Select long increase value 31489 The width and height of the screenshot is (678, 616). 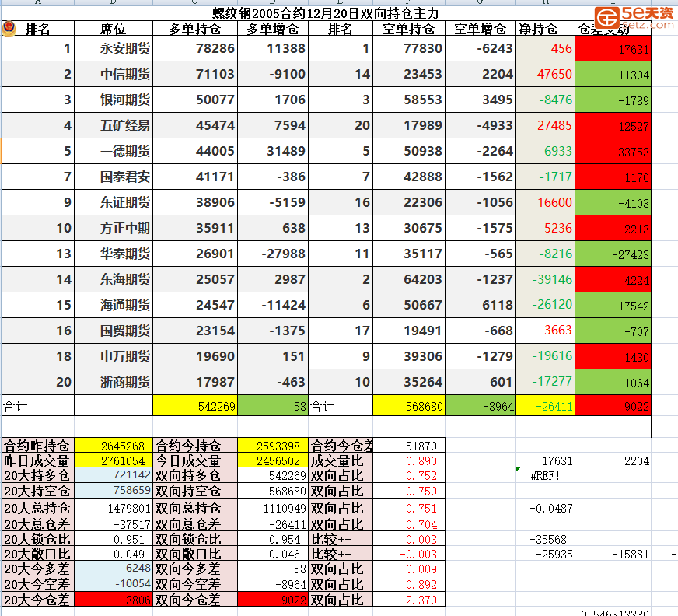(273, 151)
